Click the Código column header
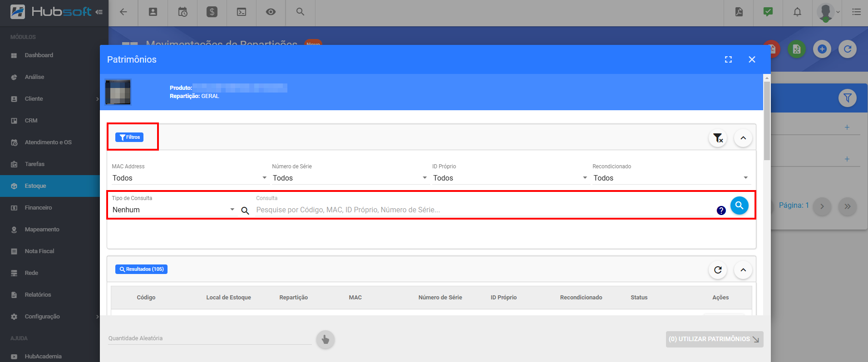The width and height of the screenshot is (868, 362). [146, 298]
